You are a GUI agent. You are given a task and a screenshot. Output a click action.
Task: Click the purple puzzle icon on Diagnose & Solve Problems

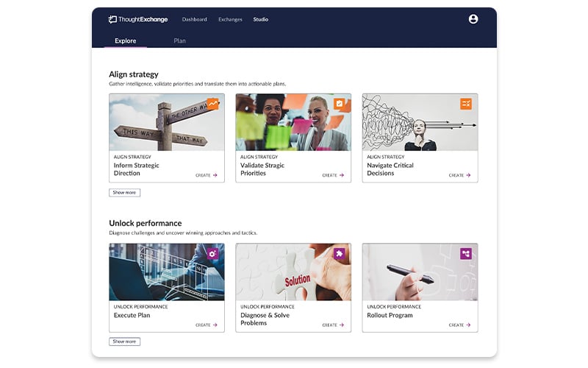click(340, 253)
